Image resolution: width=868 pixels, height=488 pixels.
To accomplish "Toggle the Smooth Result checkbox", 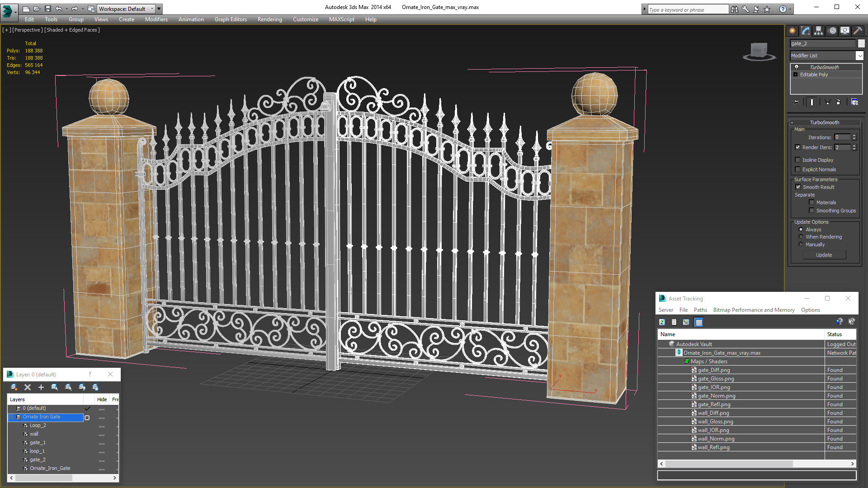I will coord(798,187).
